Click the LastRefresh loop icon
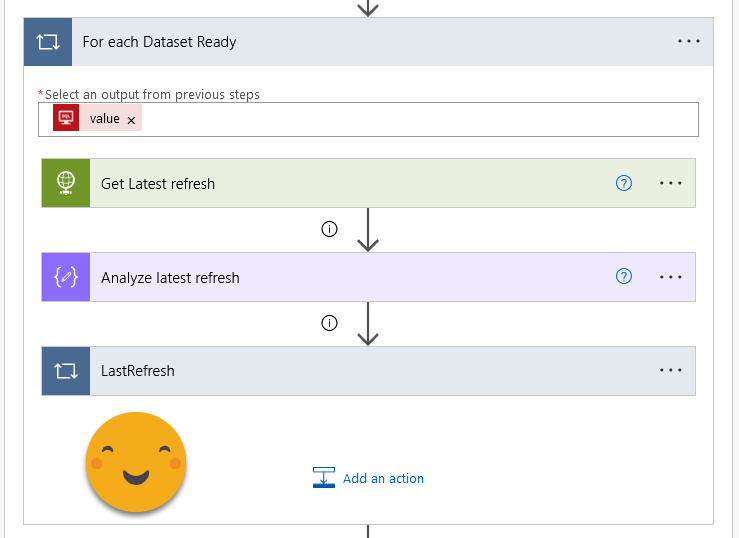Screen dimensions: 739x538 (66, 371)
